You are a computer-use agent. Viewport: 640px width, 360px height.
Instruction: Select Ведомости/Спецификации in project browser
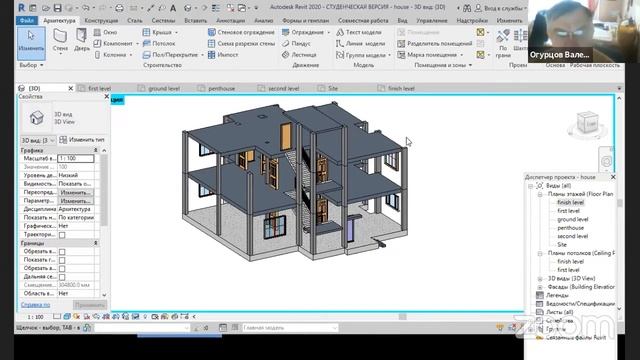pyautogui.click(x=580, y=304)
